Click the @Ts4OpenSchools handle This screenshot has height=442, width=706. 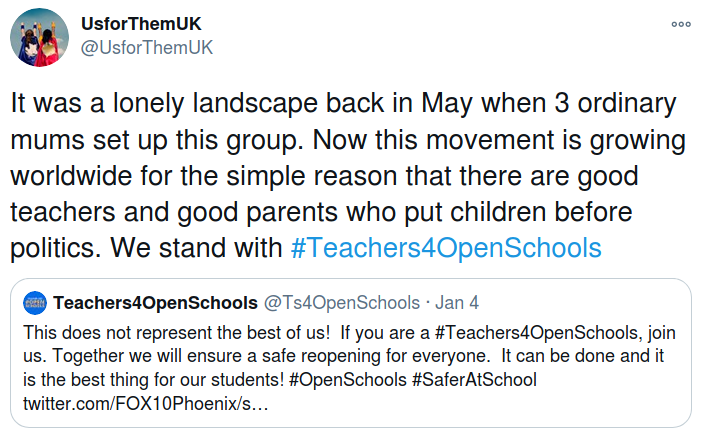(342, 303)
